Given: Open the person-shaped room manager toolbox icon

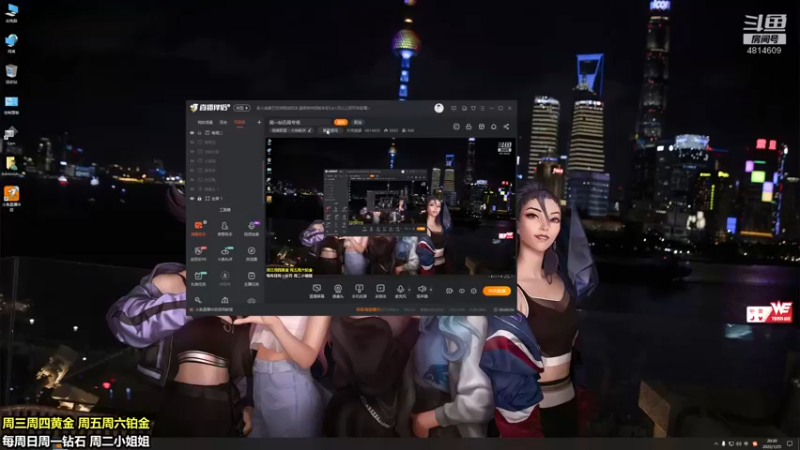Looking at the screenshot, I should 224,228.
